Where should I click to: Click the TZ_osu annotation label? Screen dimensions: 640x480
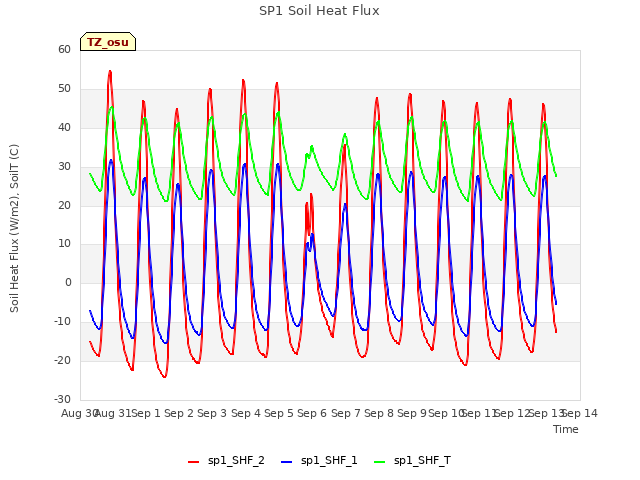pyautogui.click(x=108, y=42)
